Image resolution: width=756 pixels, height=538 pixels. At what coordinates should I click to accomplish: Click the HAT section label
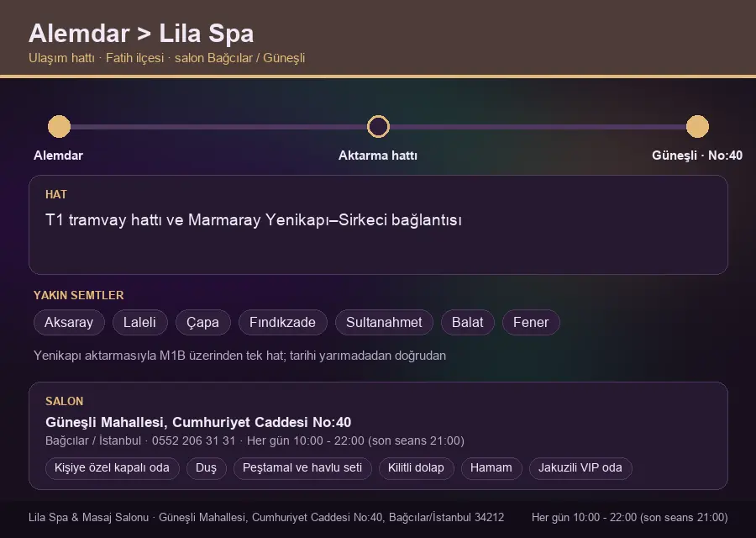click(x=56, y=194)
